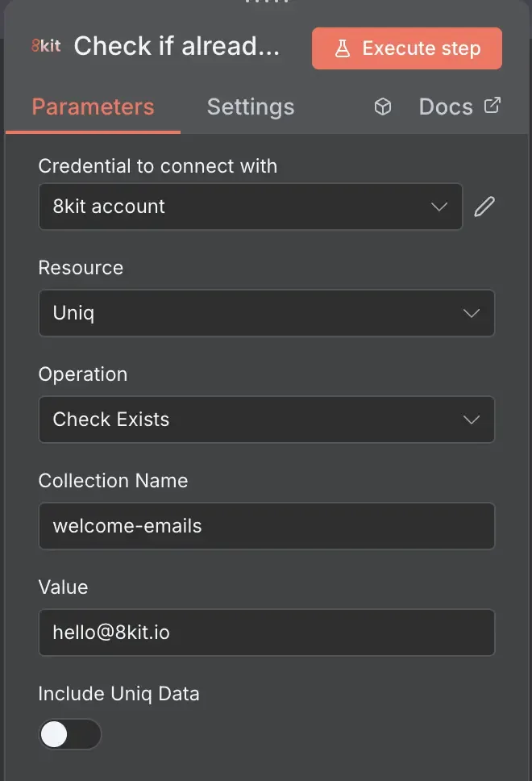Click the 8kit node logo icon
This screenshot has width=532, height=781.
pos(46,46)
